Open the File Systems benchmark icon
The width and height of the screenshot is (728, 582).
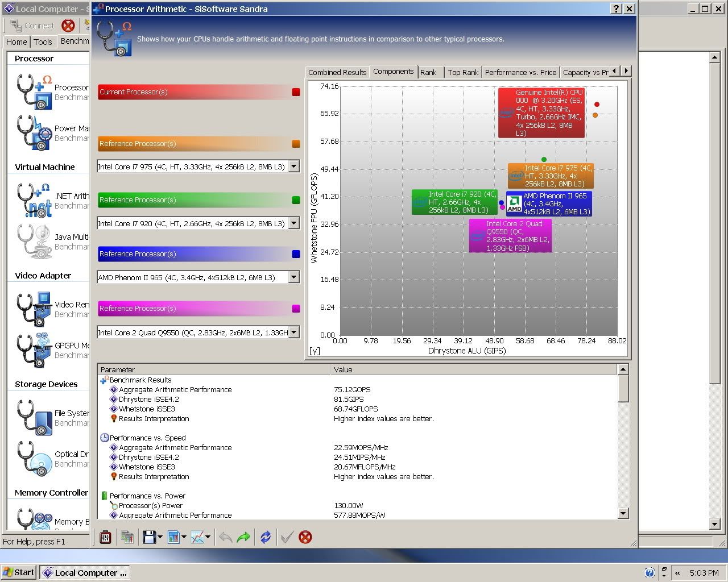(x=35, y=417)
